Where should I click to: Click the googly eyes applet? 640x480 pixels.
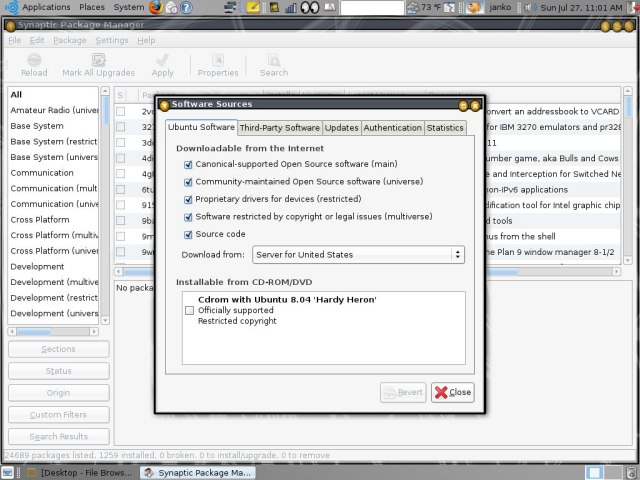(310, 7)
